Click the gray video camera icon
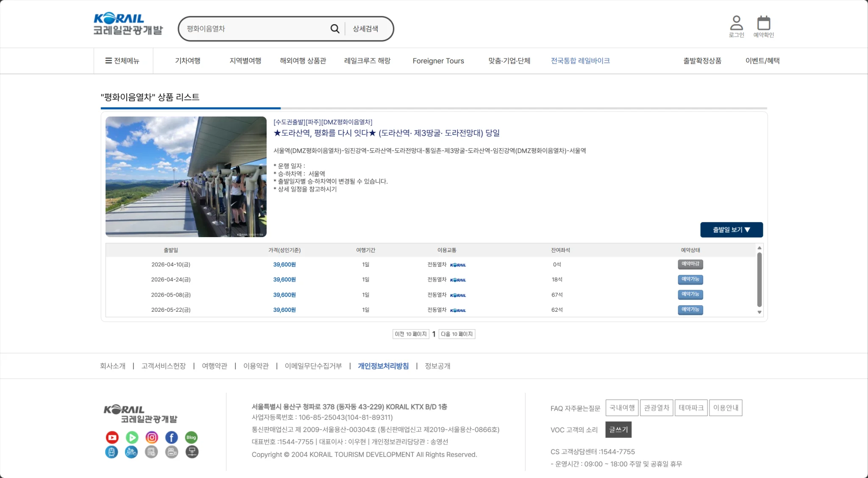The image size is (868, 478). point(171,452)
